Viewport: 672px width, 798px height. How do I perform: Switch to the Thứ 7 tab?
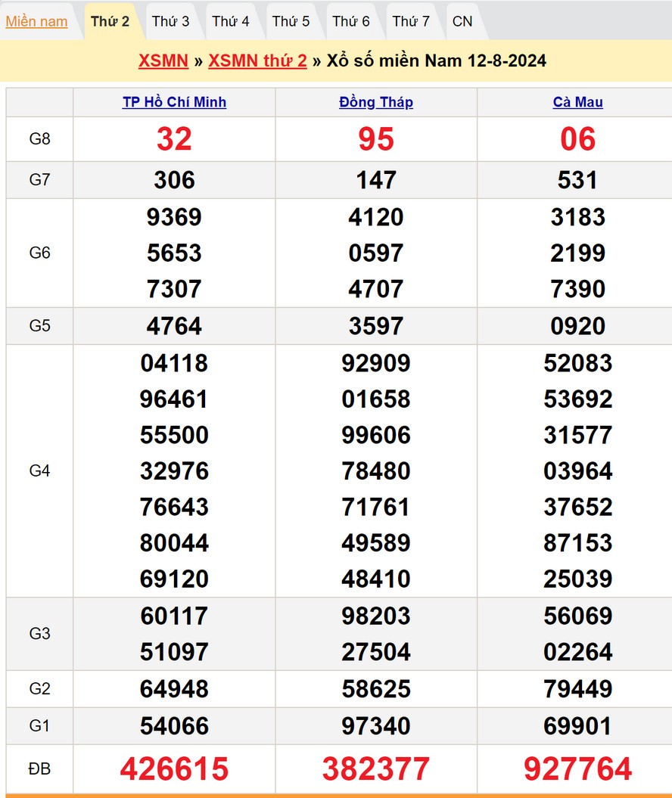tap(411, 21)
